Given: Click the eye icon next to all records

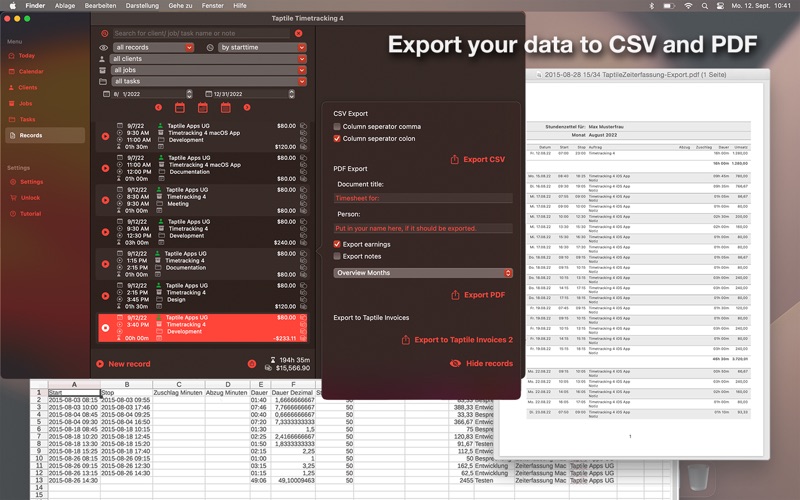Looking at the screenshot, I should point(104,47).
